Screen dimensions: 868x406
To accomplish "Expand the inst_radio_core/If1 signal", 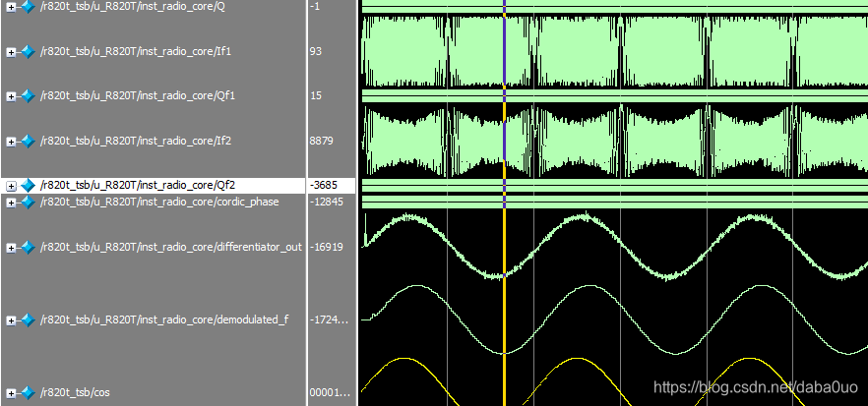I will pyautogui.click(x=11, y=52).
